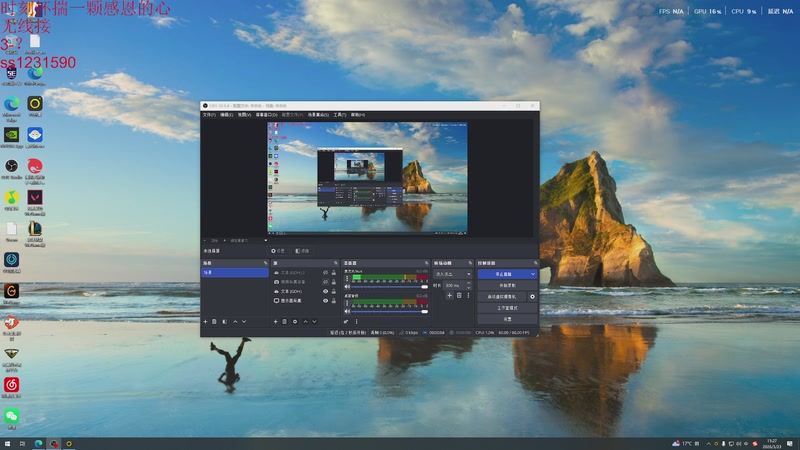
Task: Hide the Display Capture source
Action: (x=326, y=301)
